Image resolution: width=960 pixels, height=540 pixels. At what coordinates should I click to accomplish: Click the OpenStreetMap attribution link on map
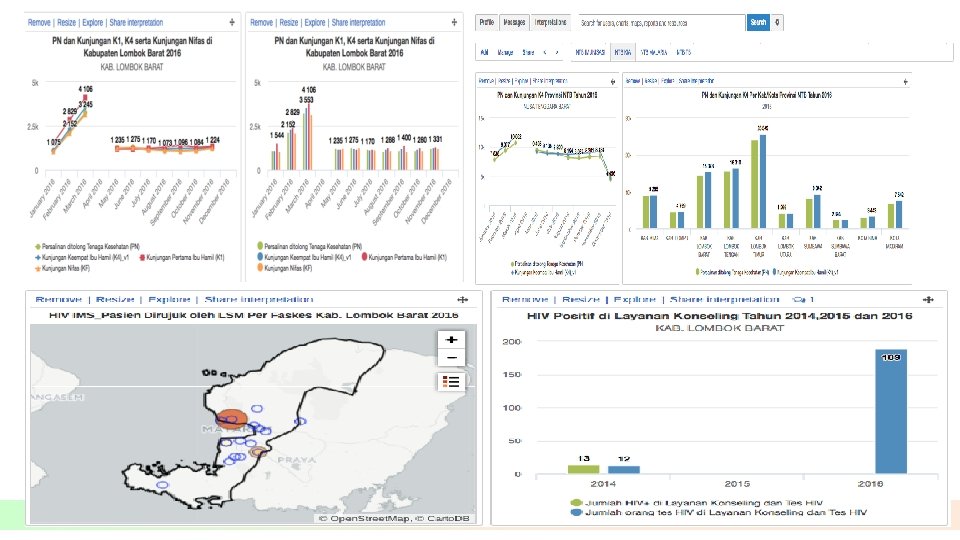(x=370, y=519)
